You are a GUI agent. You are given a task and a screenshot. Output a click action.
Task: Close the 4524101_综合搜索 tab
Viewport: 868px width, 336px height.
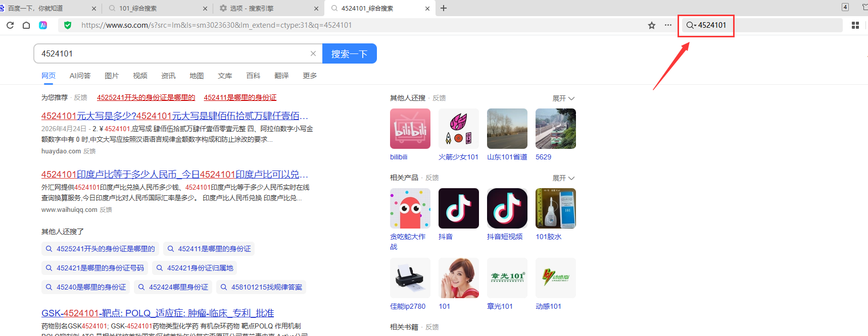[427, 9]
